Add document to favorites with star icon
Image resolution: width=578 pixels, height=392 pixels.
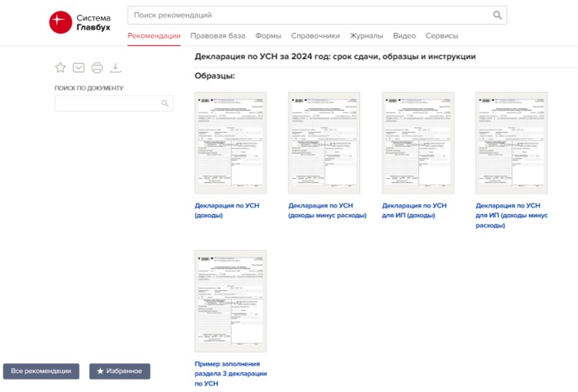(60, 68)
